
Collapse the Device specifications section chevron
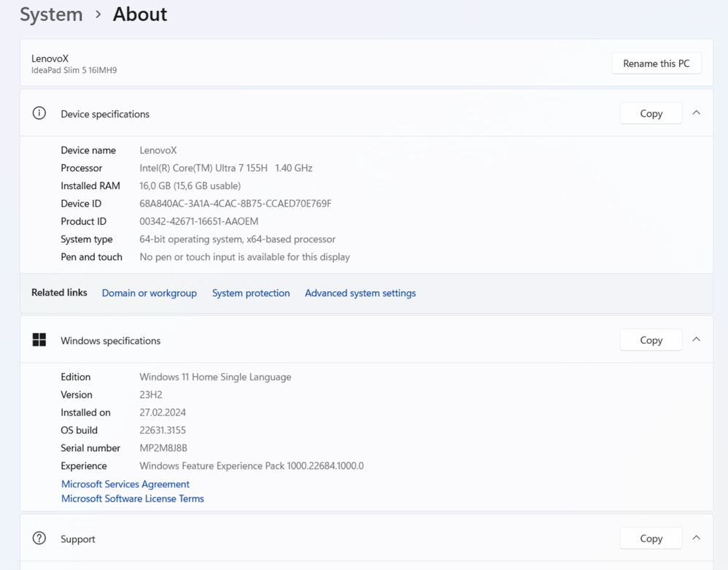click(x=696, y=113)
